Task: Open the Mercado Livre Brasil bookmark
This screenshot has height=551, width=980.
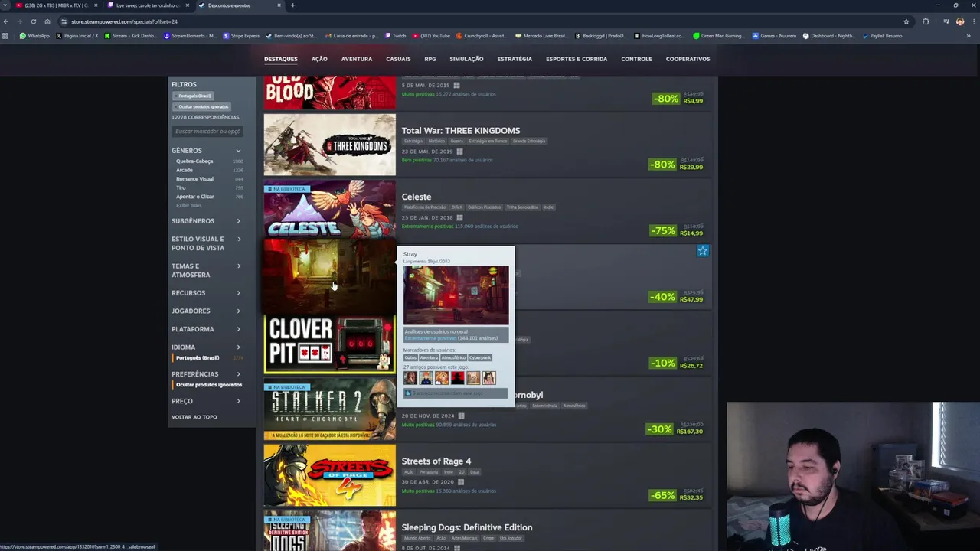Action: [541, 36]
